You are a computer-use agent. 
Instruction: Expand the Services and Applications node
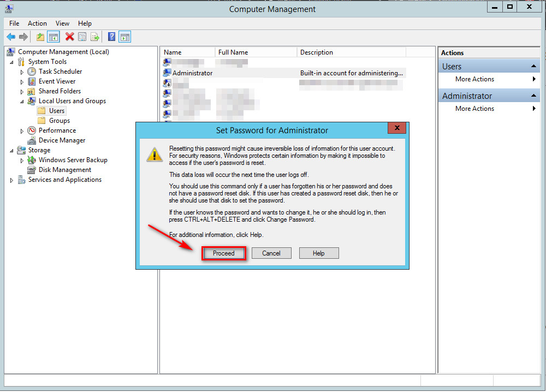coord(11,180)
